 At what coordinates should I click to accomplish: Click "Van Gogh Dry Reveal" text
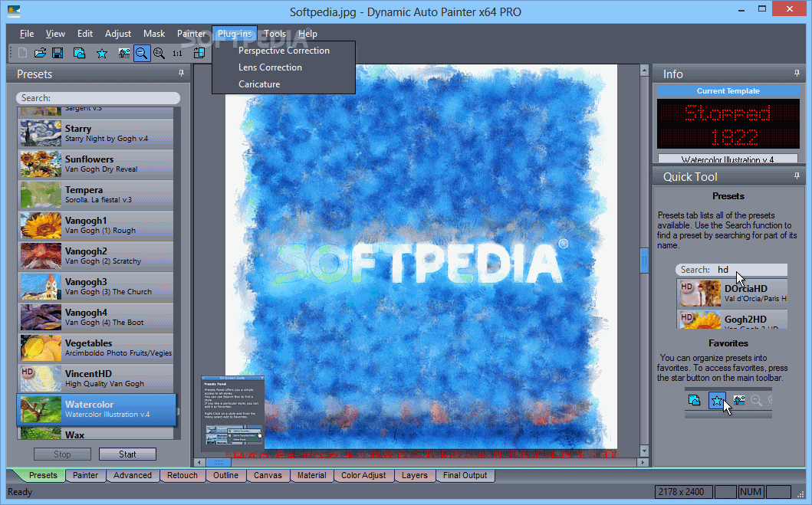[x=101, y=169]
